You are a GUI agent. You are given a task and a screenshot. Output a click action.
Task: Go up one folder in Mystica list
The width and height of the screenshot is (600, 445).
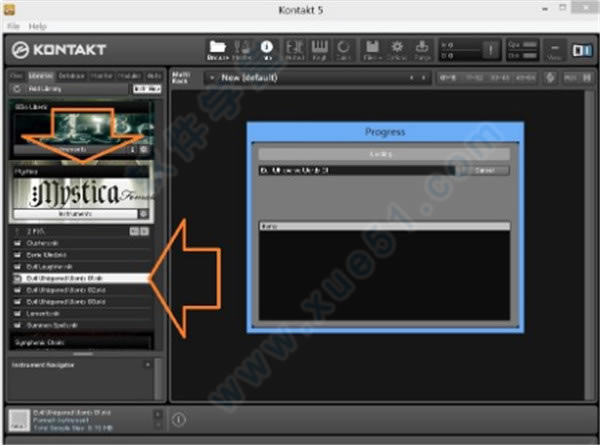click(x=17, y=231)
